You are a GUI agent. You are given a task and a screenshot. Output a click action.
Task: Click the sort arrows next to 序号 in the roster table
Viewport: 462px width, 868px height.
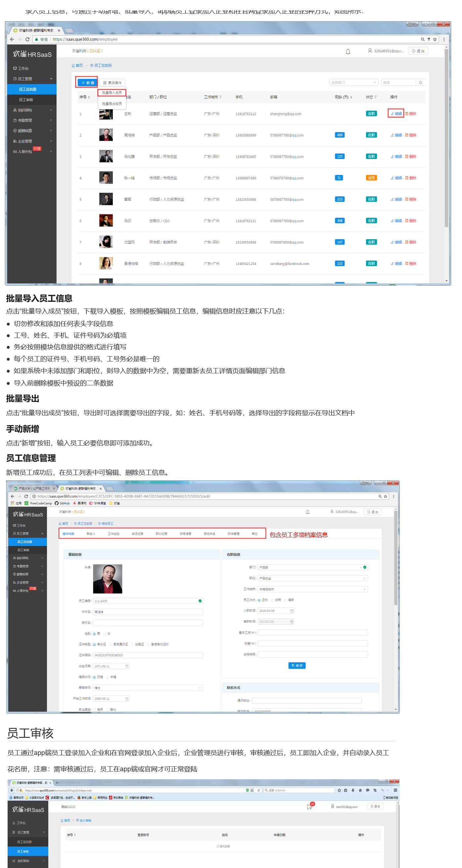(89, 97)
